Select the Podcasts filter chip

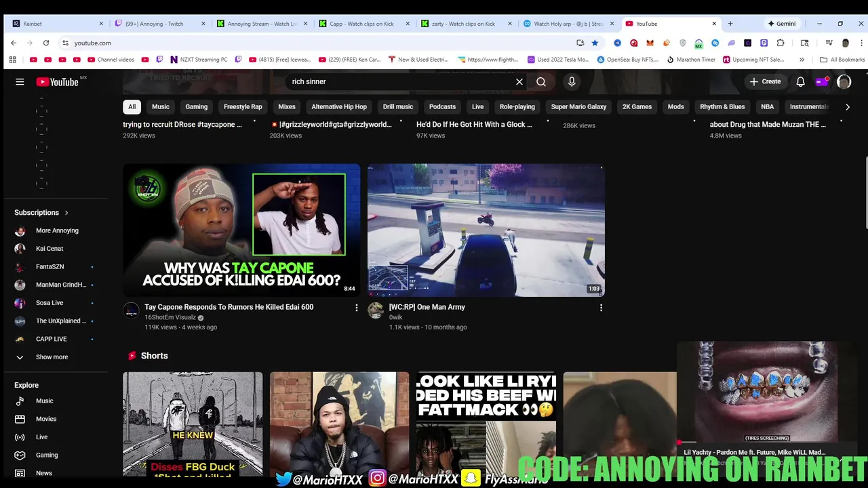click(x=442, y=106)
